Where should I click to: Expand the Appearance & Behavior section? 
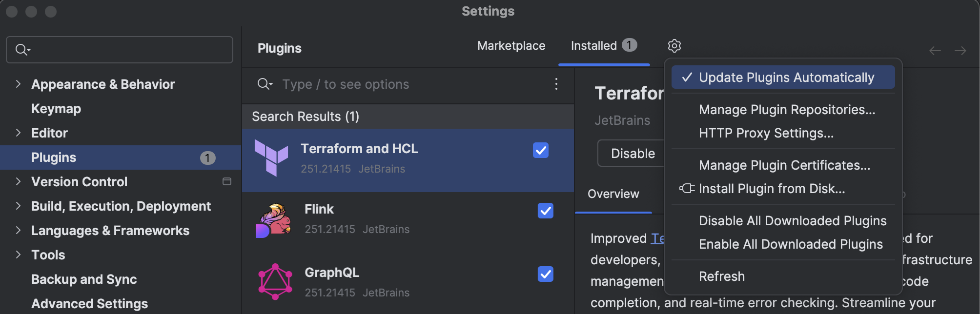coord(18,84)
